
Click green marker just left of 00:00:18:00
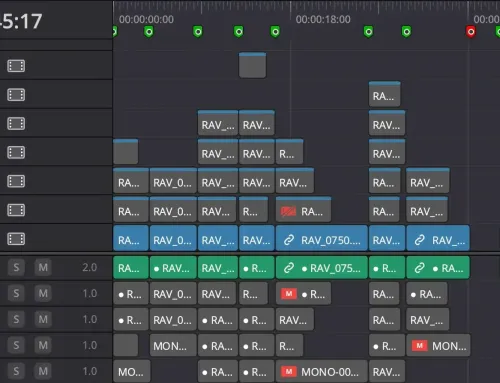coord(275,32)
